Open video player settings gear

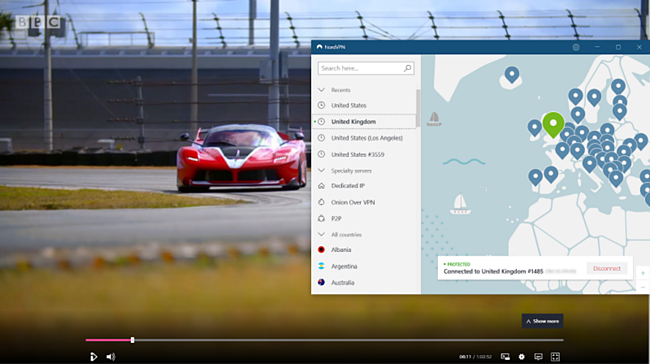coord(521,357)
